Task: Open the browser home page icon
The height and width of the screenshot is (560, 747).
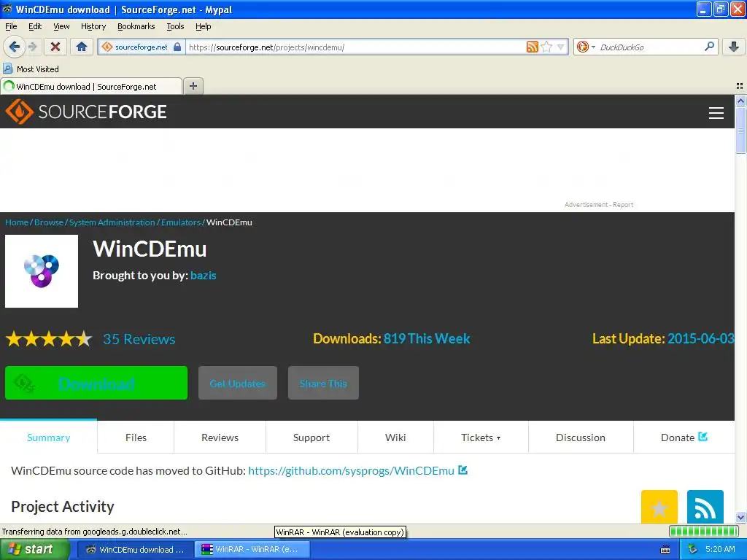Action: 82,47
